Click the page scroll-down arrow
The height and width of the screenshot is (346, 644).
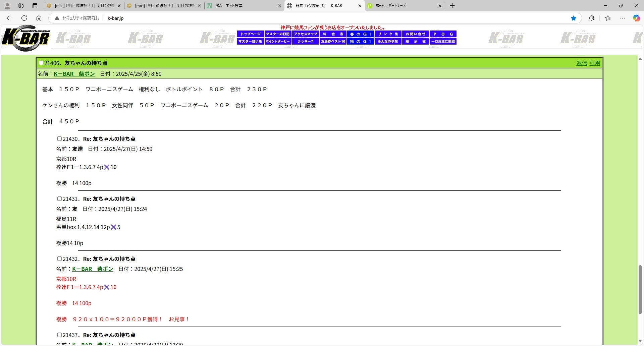point(640,341)
